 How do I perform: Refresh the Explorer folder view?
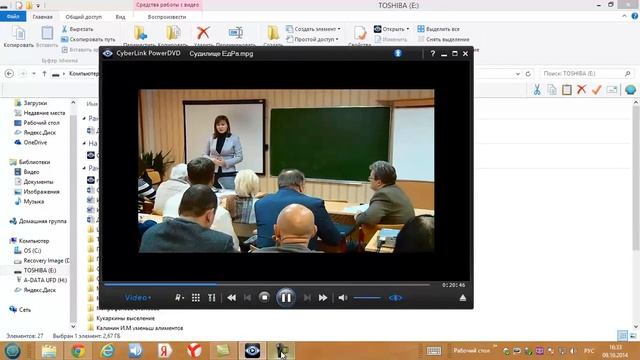tap(528, 74)
